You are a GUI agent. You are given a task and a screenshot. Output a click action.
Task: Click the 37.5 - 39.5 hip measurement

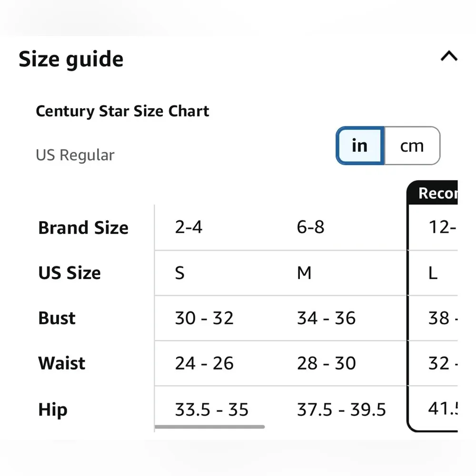pos(341,410)
